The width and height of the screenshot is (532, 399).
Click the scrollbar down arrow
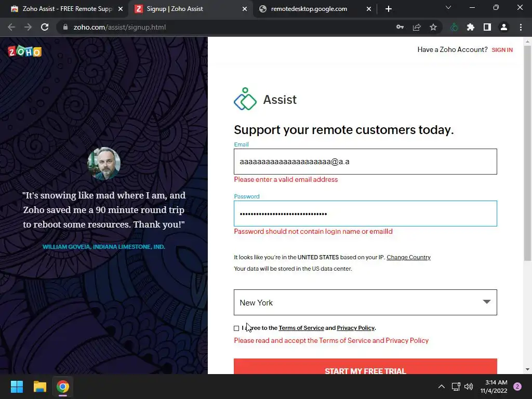527,369
